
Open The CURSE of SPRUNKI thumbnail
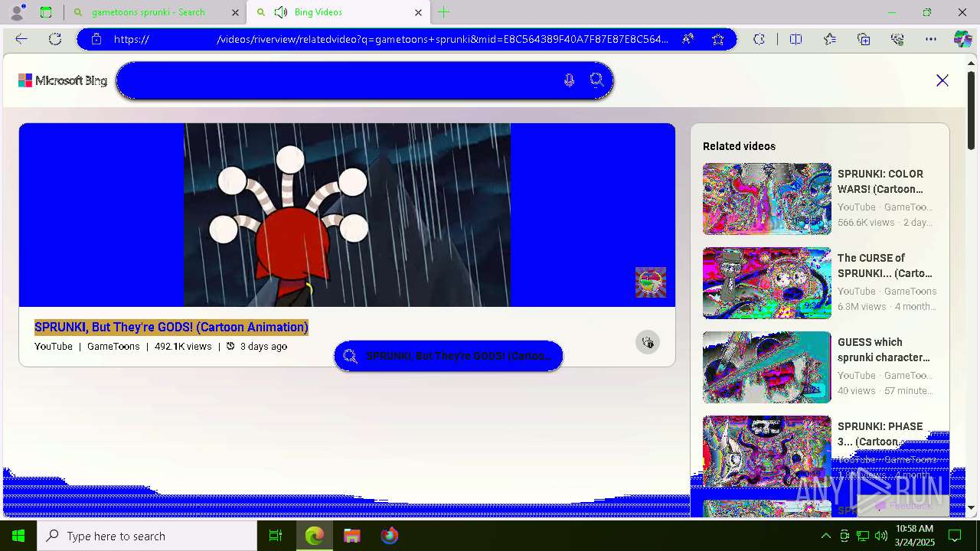(x=767, y=283)
